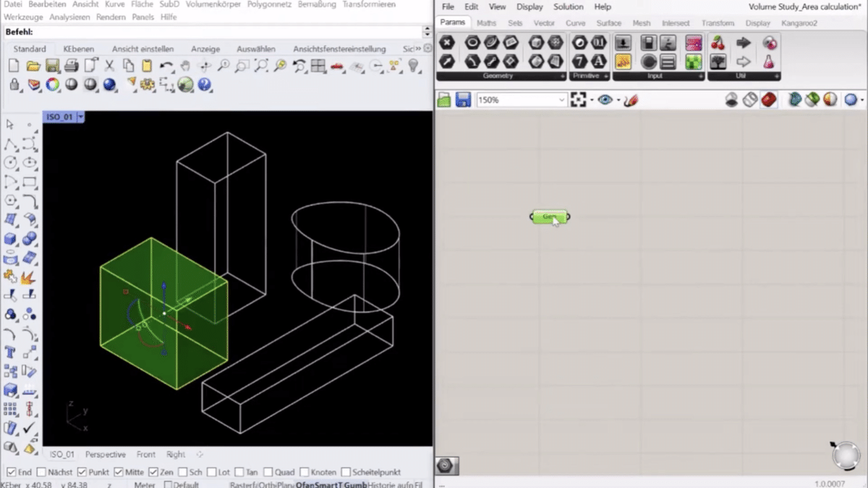This screenshot has width=868, height=488.
Task: Click the Fillet curve icon in sidebar
Action: (29, 201)
